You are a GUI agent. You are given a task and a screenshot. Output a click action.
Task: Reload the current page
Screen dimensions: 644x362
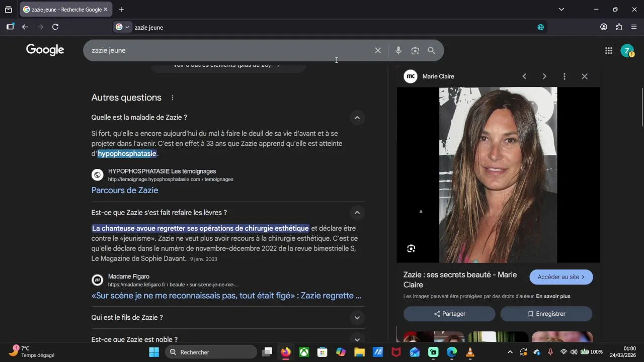[55, 27]
